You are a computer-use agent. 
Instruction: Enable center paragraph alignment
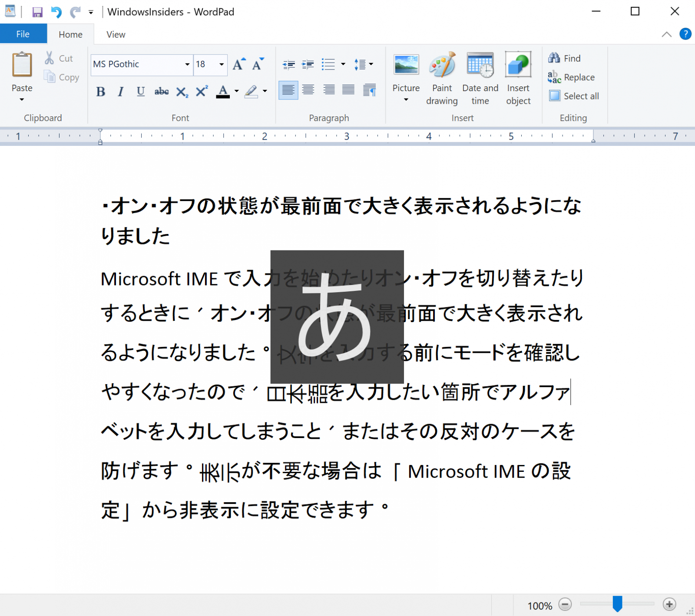coord(308,90)
